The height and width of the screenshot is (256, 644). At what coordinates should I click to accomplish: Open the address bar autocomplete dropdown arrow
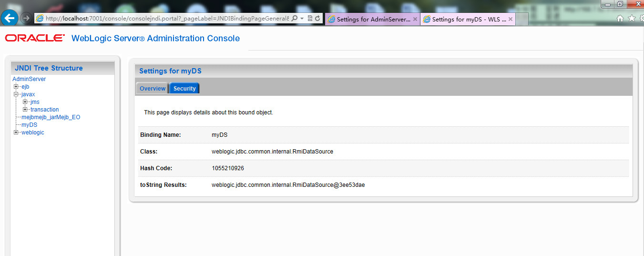pyautogui.click(x=302, y=18)
